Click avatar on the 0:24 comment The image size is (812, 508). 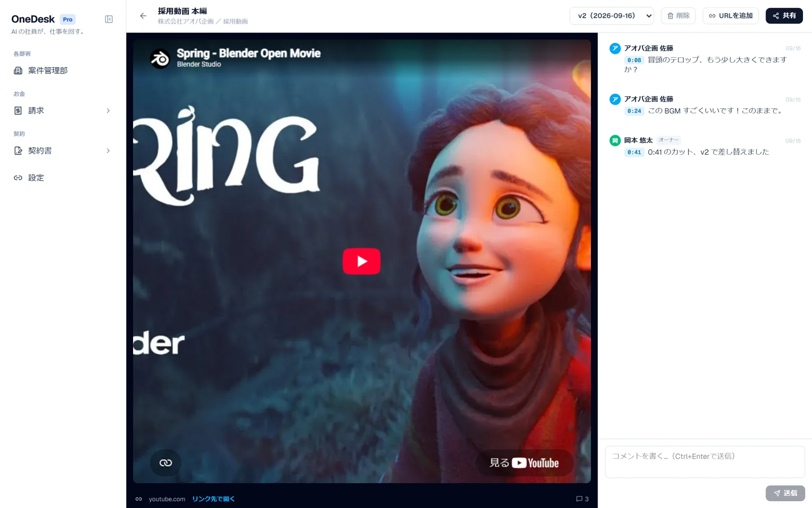tap(615, 99)
